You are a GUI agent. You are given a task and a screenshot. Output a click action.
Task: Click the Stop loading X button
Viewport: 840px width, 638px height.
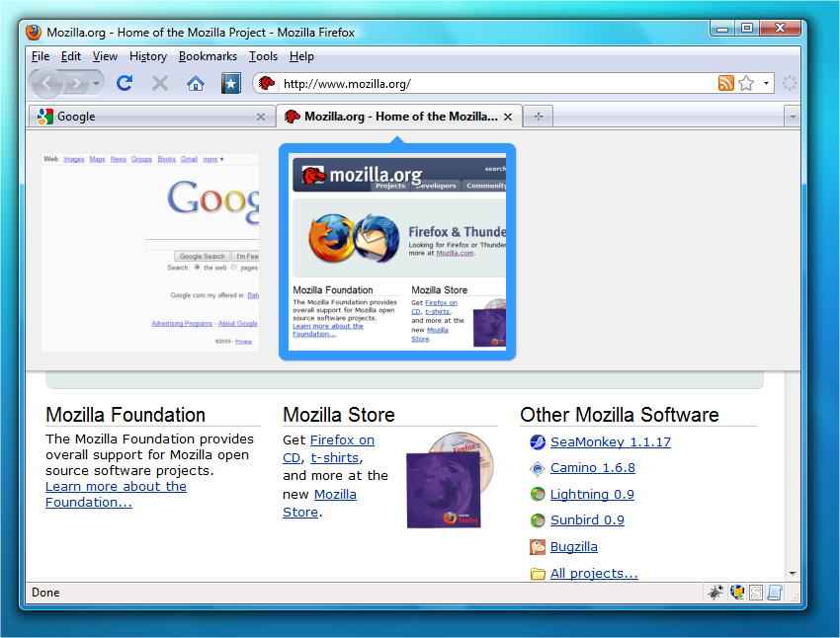click(x=160, y=84)
